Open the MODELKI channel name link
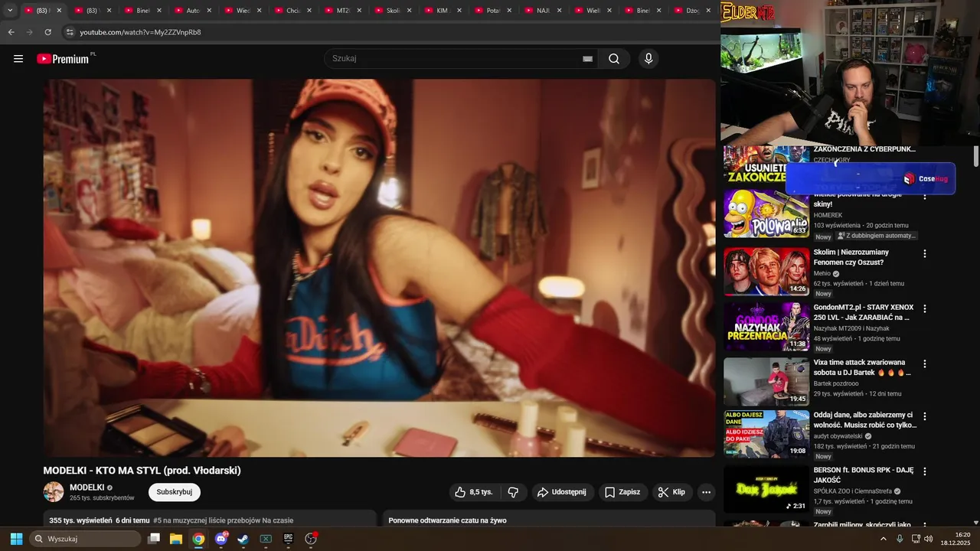This screenshot has height=551, width=980. coord(87,487)
